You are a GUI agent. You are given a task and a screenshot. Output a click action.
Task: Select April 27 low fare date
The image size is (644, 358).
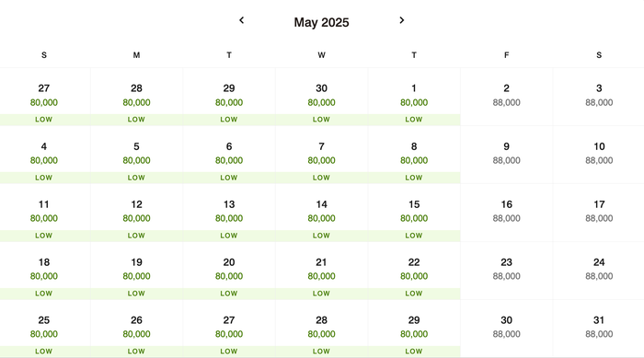(44, 97)
